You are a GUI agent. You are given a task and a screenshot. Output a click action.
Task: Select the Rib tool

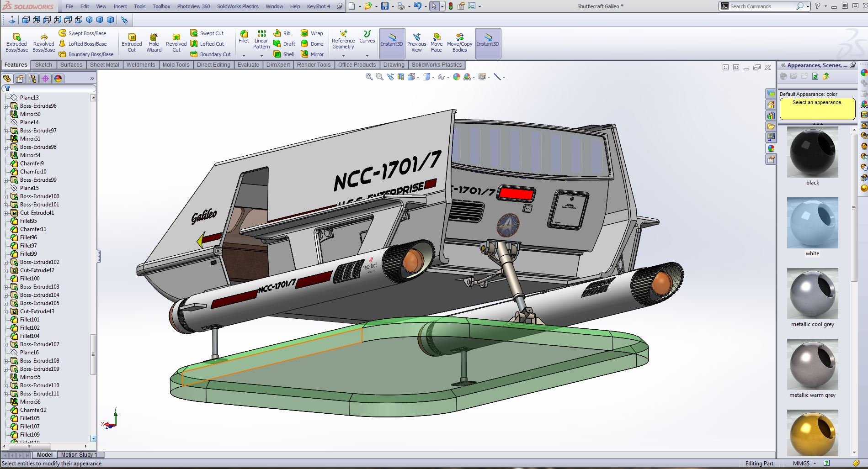282,33
